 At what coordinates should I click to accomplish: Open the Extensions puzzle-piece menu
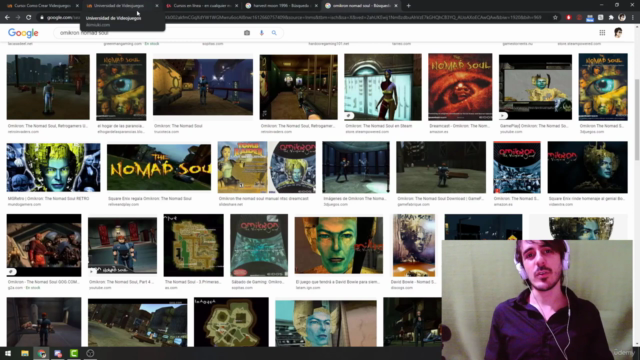point(611,18)
